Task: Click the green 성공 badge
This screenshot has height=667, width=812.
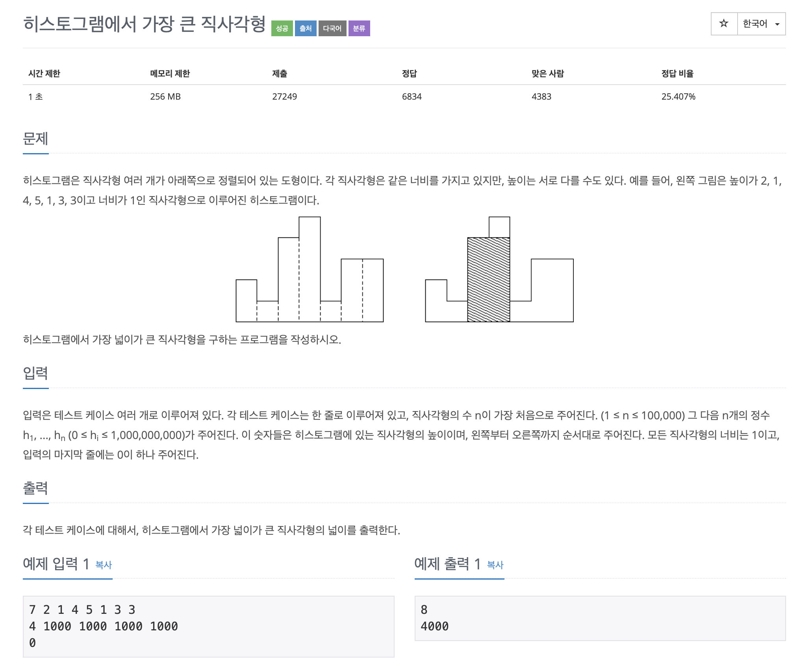Action: click(282, 28)
